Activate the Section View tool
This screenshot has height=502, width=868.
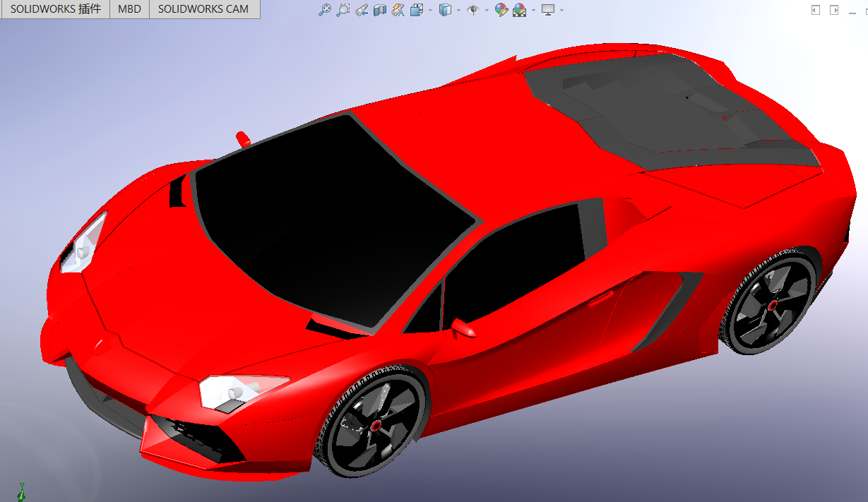(380, 10)
